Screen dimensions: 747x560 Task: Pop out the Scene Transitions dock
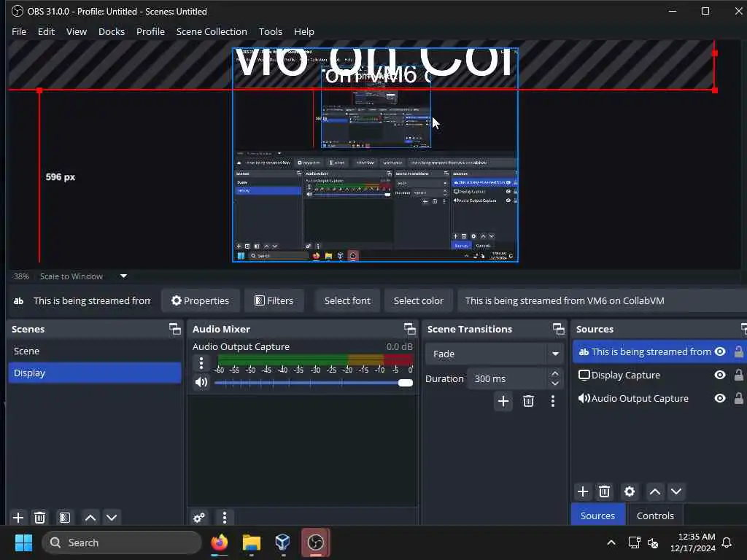point(559,329)
